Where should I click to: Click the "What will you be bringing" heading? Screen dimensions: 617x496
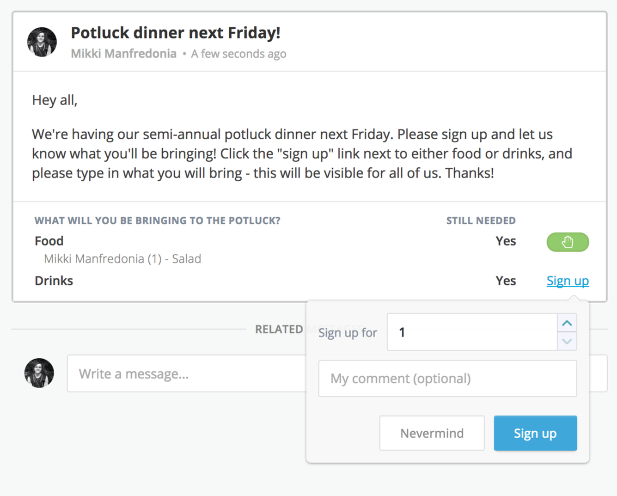[x=157, y=220]
